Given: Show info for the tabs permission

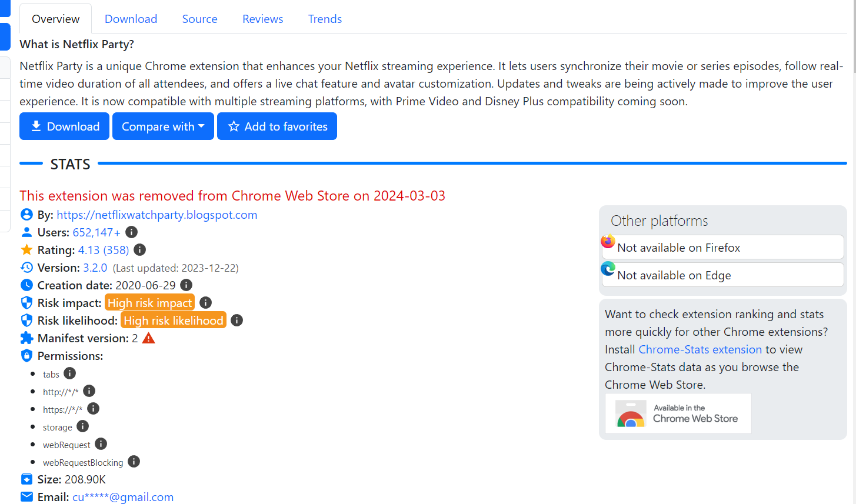Looking at the screenshot, I should (x=70, y=373).
